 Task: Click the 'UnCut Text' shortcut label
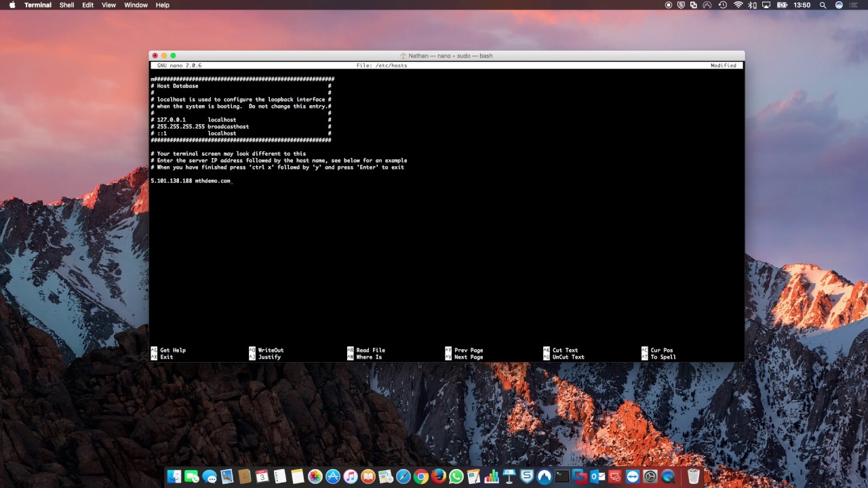[x=568, y=357]
